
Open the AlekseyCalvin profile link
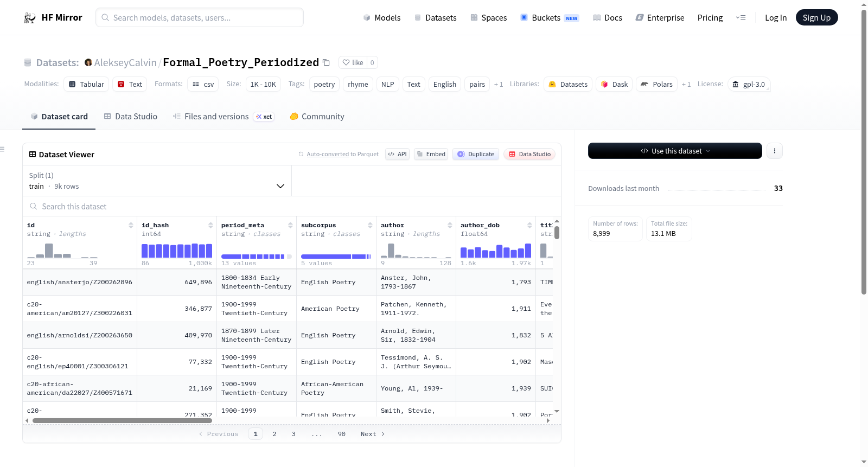point(125,62)
